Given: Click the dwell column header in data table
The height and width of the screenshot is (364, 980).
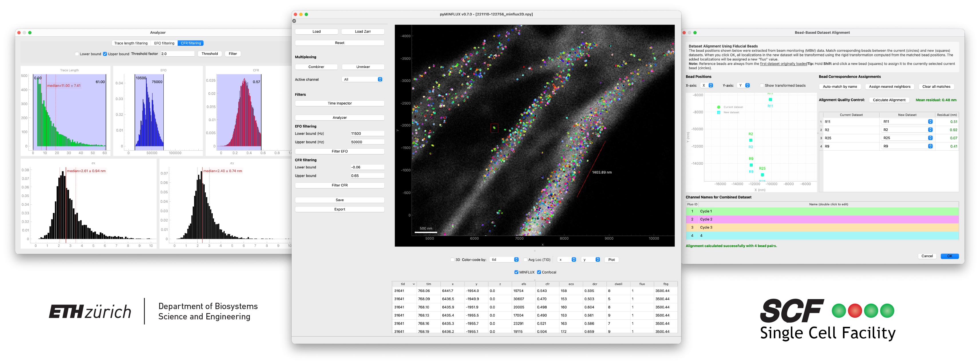Looking at the screenshot, I should 618,284.
